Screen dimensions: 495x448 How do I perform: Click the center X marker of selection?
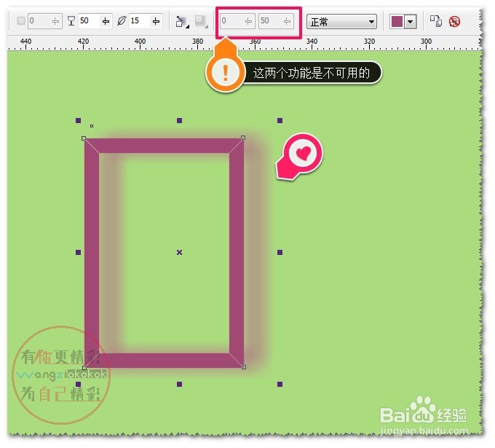point(179,252)
